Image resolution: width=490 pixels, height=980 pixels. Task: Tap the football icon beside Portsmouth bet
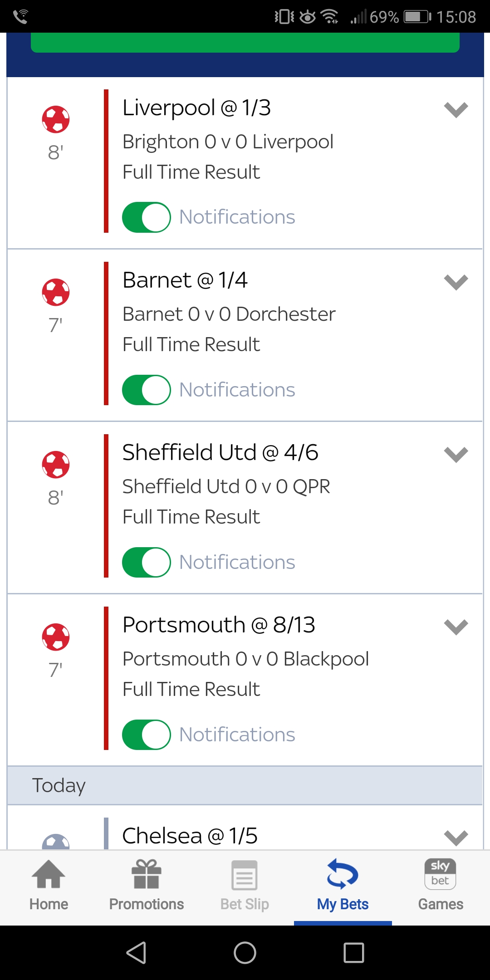[x=56, y=637]
